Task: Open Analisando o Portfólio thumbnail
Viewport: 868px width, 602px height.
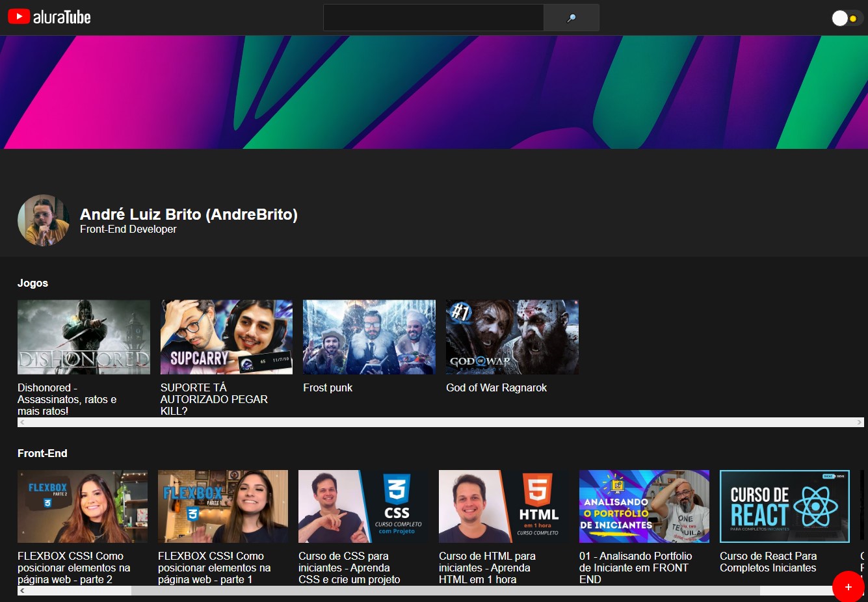Action: click(x=644, y=506)
